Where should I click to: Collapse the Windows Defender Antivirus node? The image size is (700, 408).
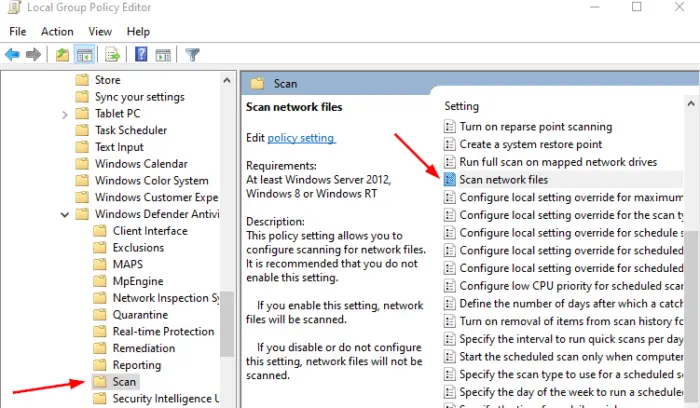click(65, 214)
